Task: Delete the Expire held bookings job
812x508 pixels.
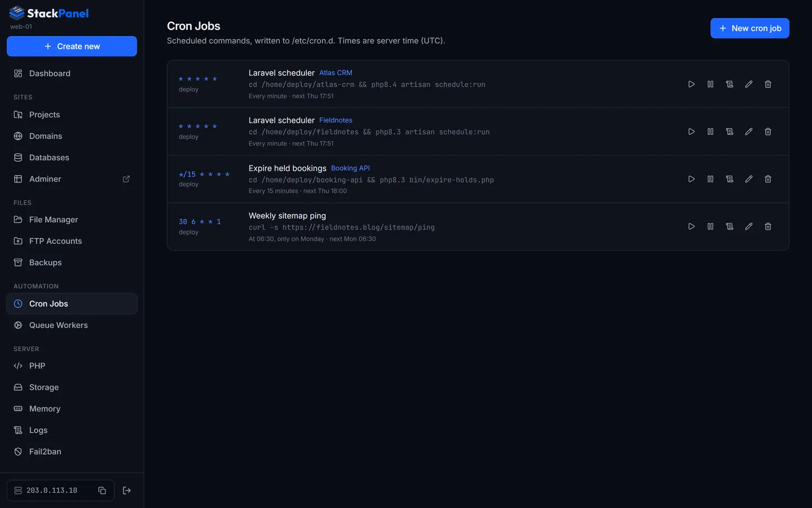Action: tap(768, 179)
